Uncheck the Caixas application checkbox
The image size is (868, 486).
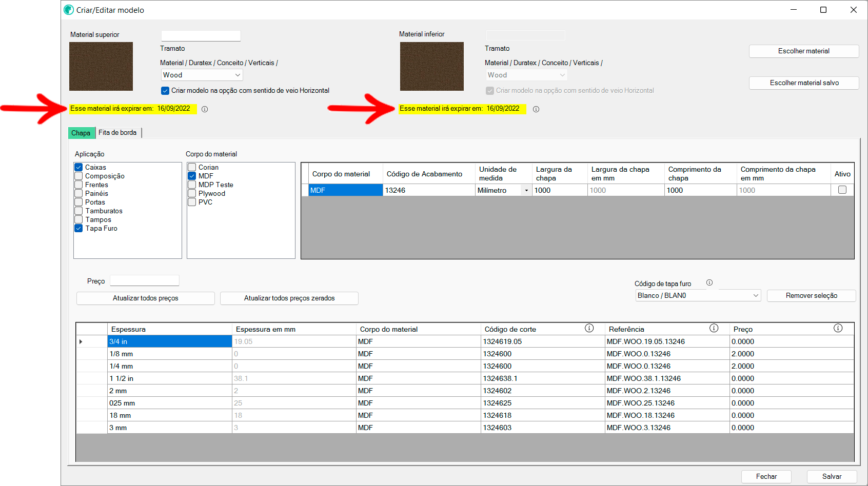[79, 167]
